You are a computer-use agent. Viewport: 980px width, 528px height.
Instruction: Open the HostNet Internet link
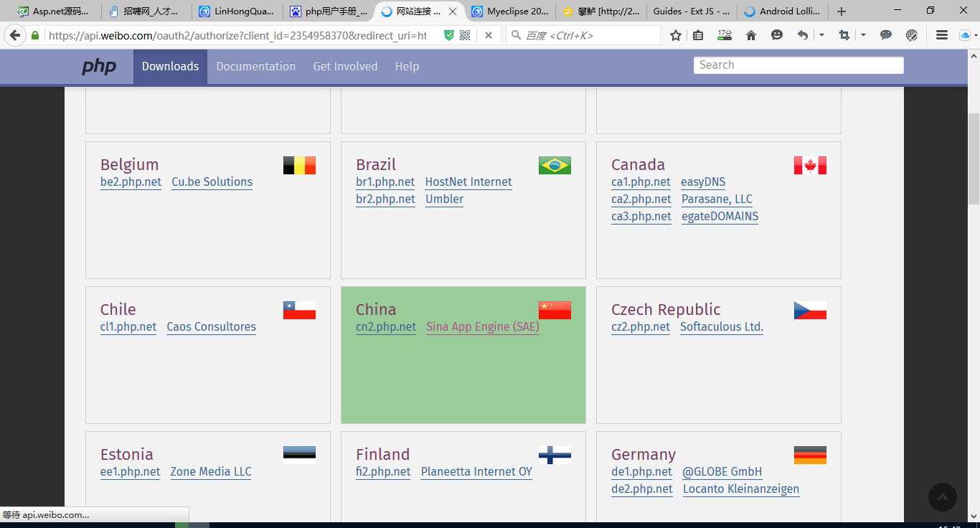[468, 182]
